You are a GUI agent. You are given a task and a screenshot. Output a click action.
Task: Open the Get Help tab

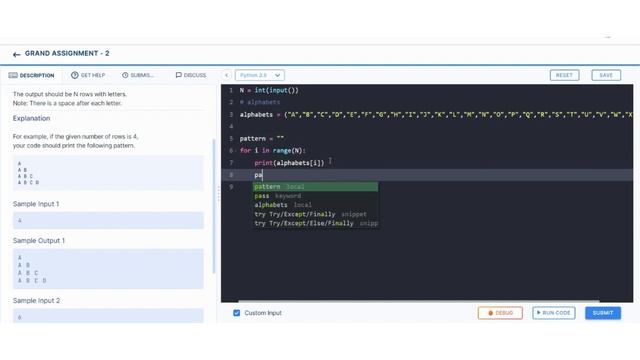pyautogui.click(x=88, y=75)
